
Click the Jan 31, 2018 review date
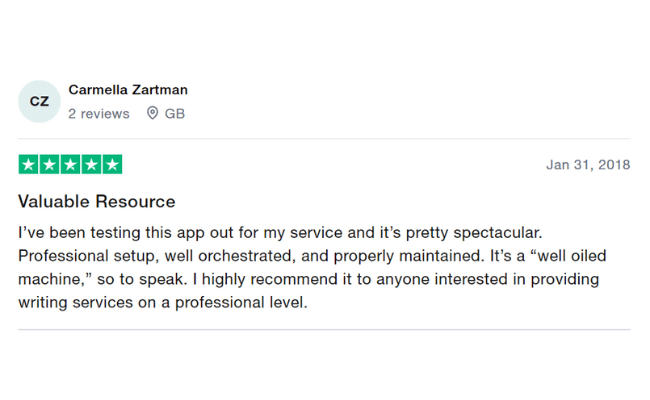588,165
